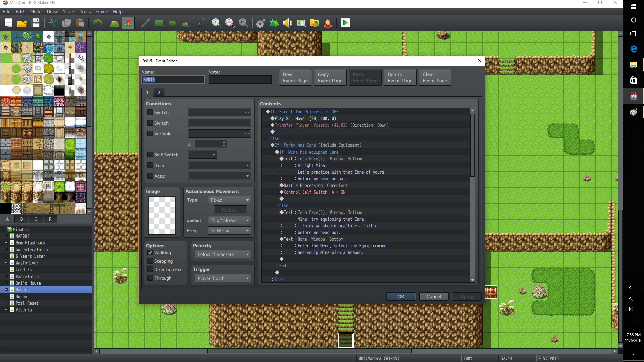Switch to event page tab 2
This screenshot has height=362, width=644.
click(159, 92)
